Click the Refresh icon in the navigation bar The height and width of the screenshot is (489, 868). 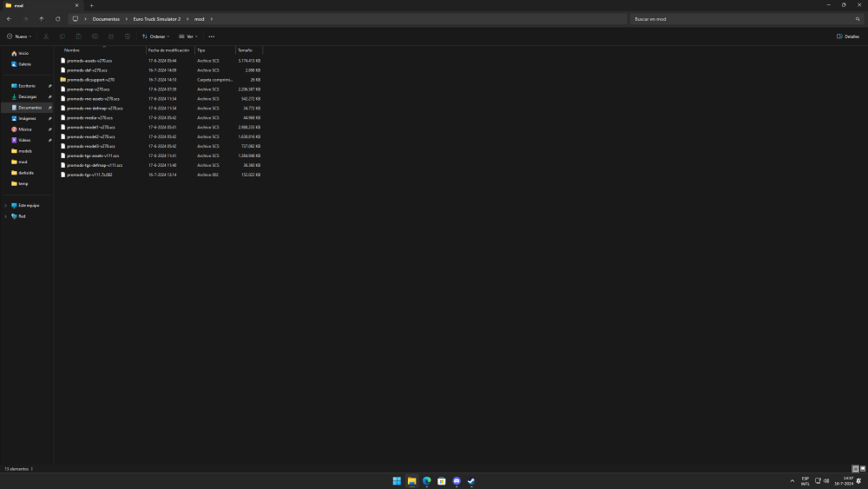[x=58, y=18]
